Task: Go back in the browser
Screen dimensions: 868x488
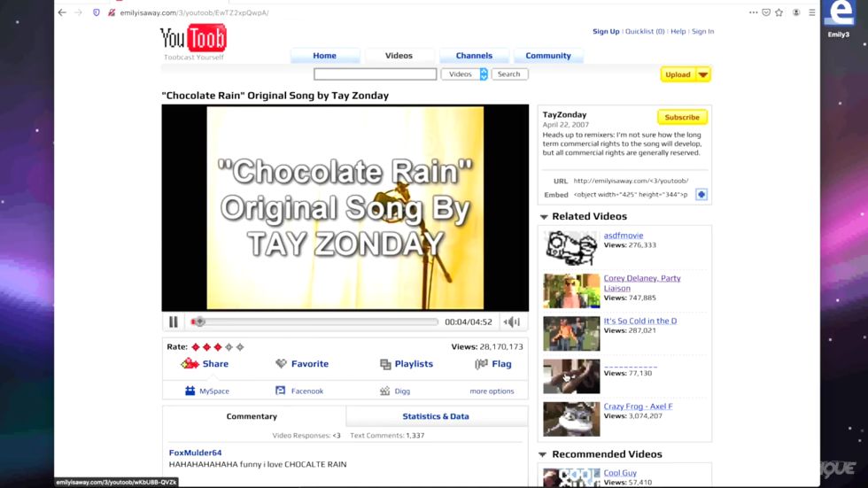Action: (62, 12)
